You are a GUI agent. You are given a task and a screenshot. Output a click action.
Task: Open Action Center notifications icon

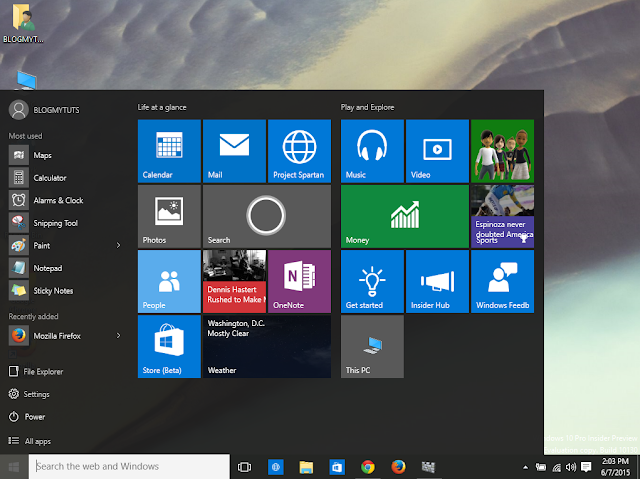pyautogui.click(x=586, y=467)
